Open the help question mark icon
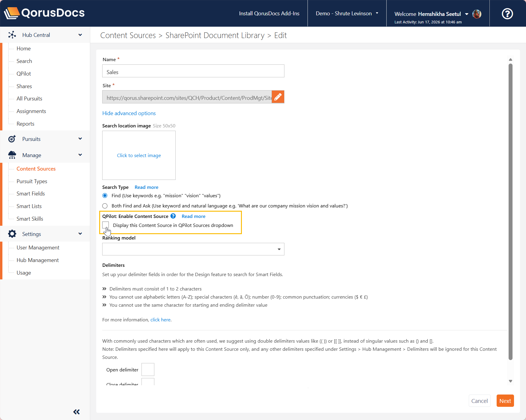 507,13
